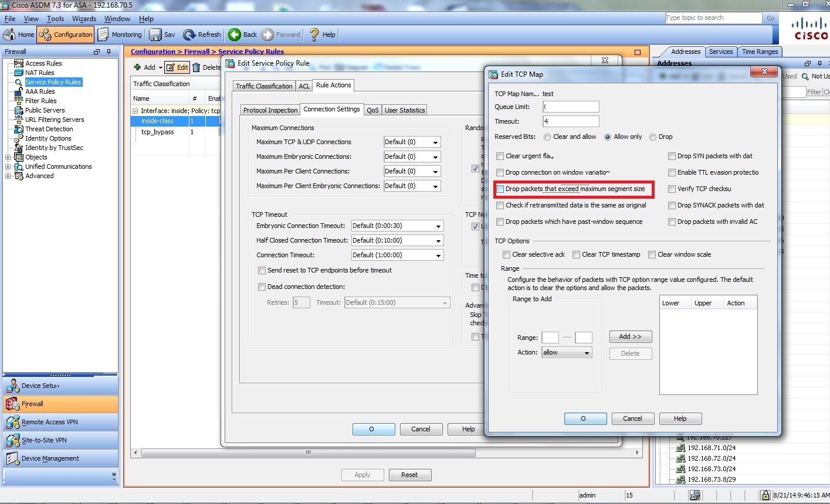The image size is (830, 504).
Task: Open Maximum Per Client Embryonic Connections dropdown
Action: point(412,186)
